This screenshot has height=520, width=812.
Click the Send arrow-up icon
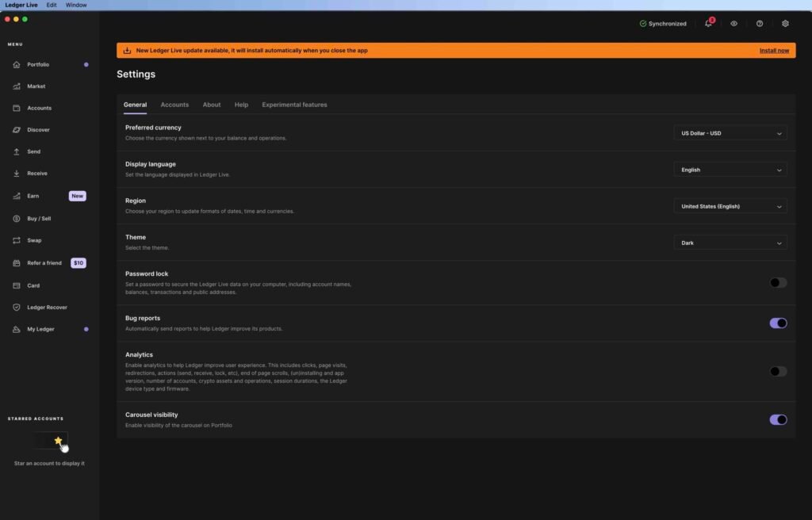click(17, 151)
